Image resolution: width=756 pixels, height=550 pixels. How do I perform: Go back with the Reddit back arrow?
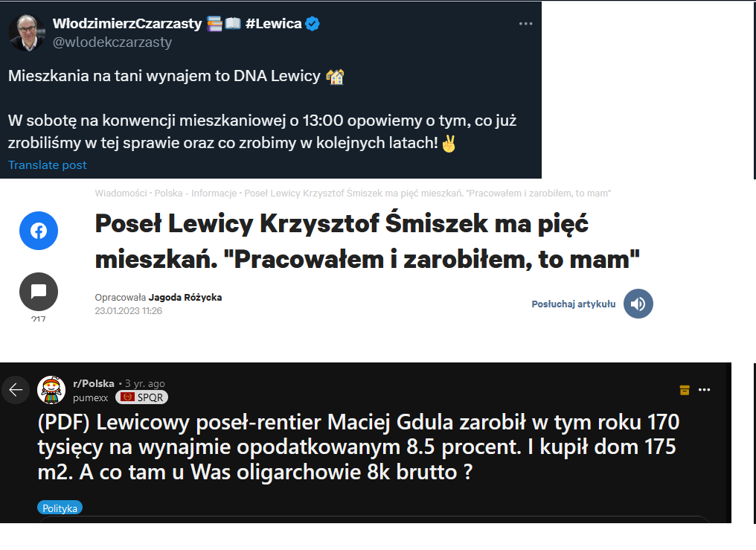pos(16,390)
